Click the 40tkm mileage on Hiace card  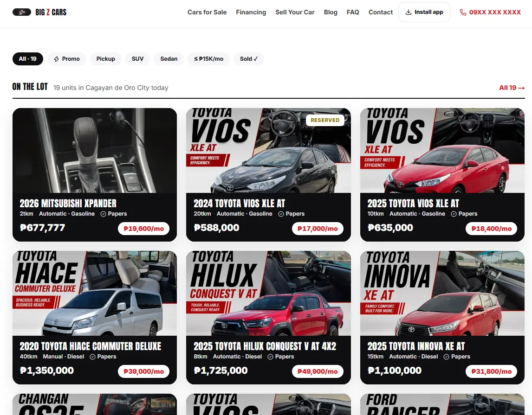(x=28, y=357)
